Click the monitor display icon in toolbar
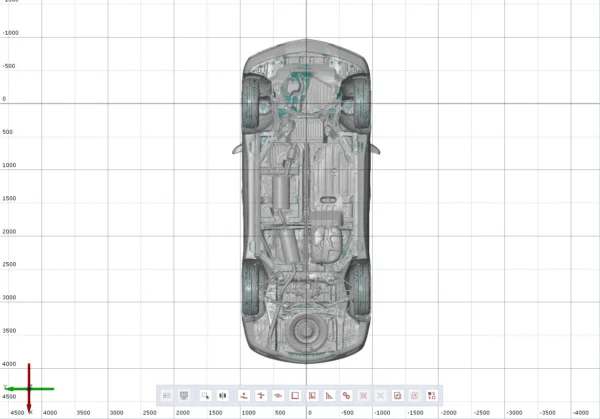This screenshot has width=600, height=419. point(184,395)
